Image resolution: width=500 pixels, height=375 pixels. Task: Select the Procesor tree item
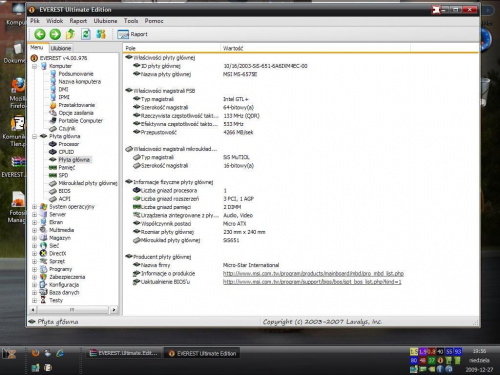point(69,144)
